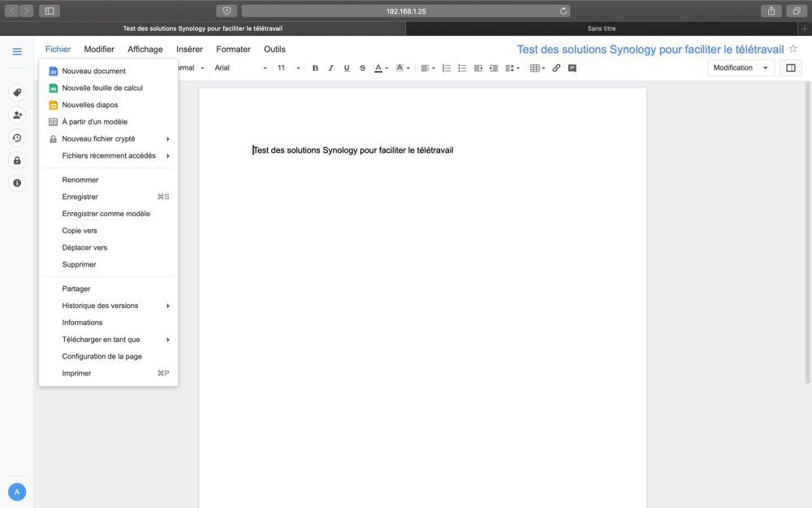Choose Informations from the Fichier menu
Viewport: 812px width, 508px height.
pos(108,323)
